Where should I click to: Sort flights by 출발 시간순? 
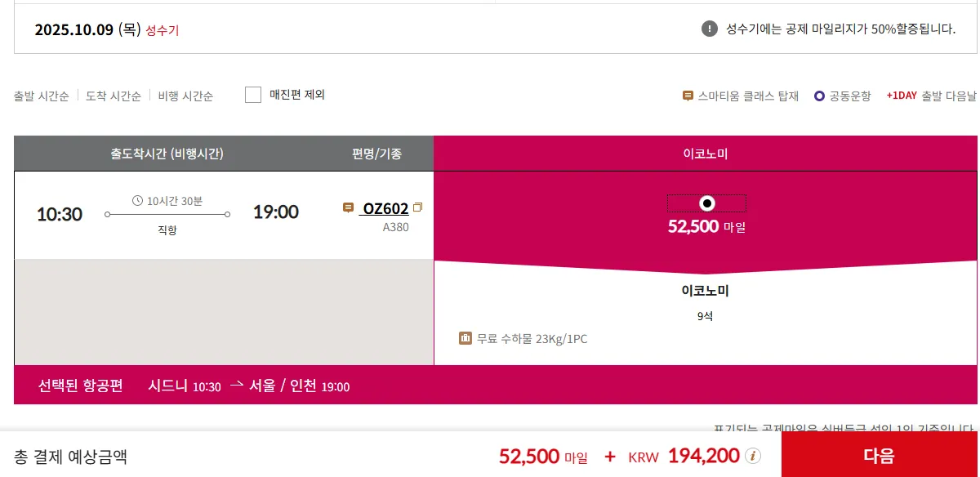41,96
